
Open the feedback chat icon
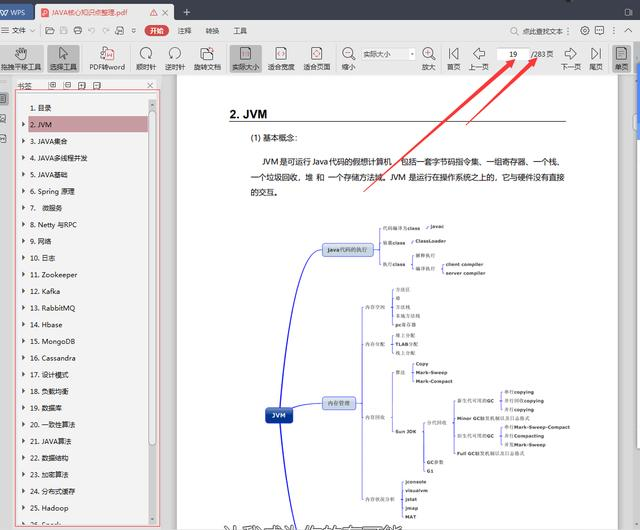(599, 31)
